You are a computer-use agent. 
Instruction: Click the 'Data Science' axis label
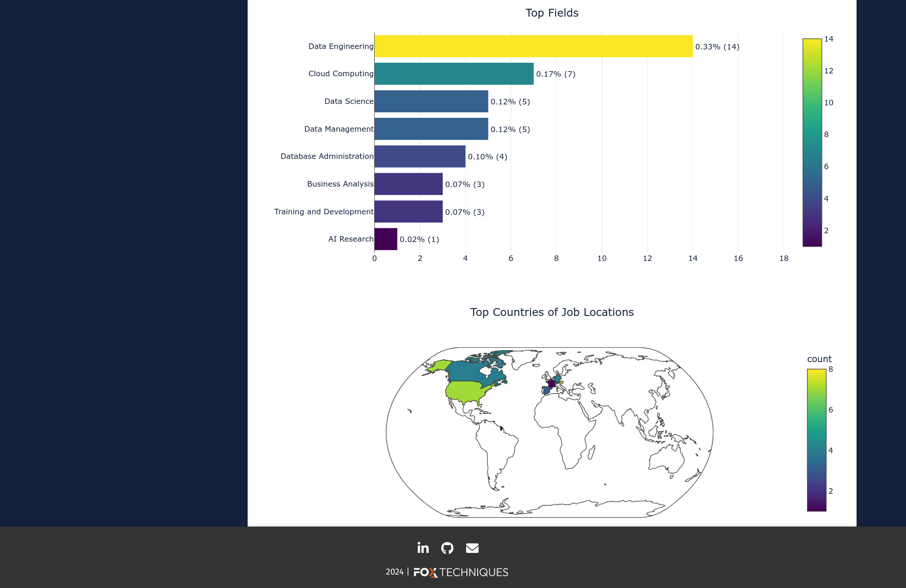tap(349, 101)
